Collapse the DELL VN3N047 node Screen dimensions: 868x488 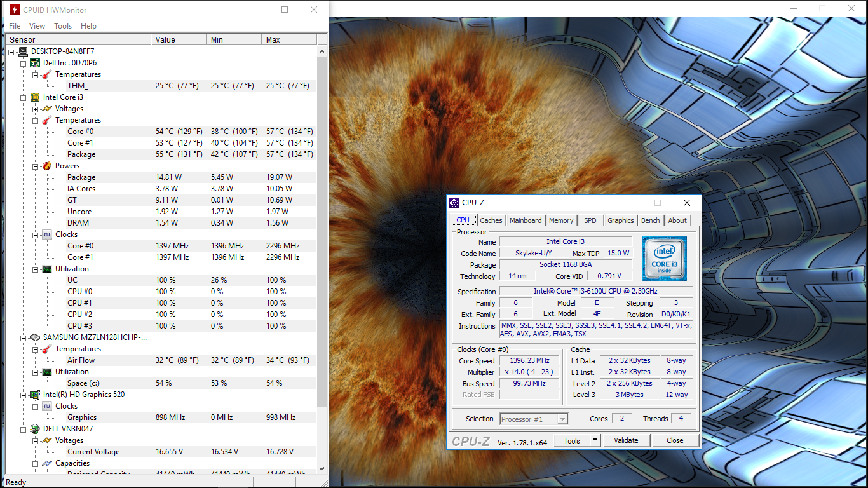click(24, 429)
